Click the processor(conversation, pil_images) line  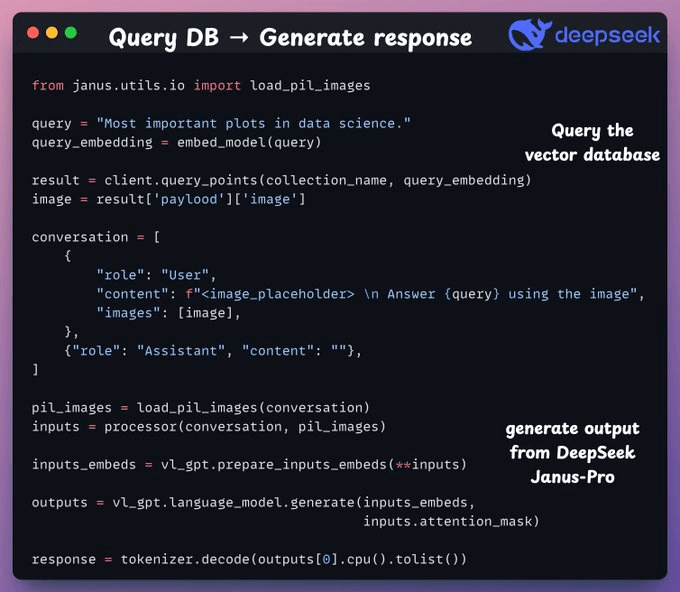(208, 427)
